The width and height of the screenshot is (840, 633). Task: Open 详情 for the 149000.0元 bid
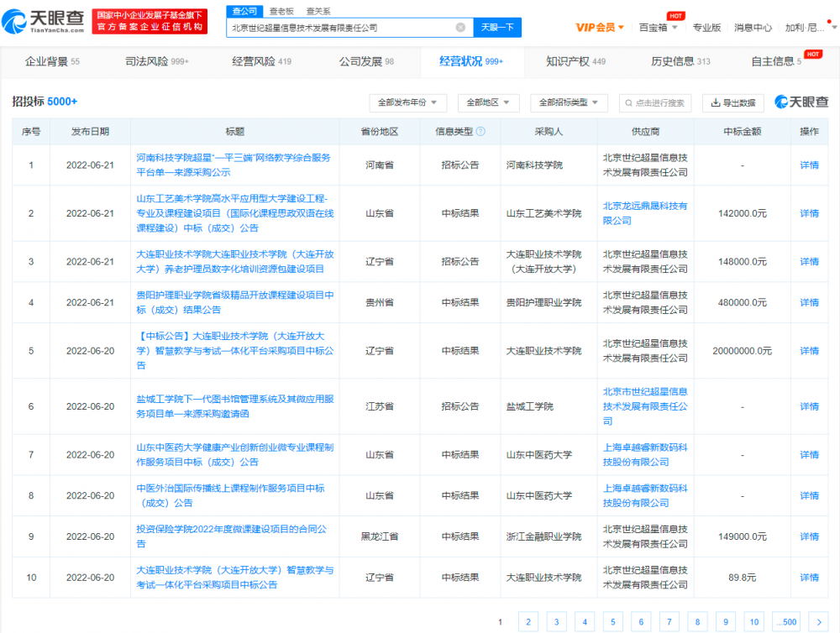pos(809,536)
